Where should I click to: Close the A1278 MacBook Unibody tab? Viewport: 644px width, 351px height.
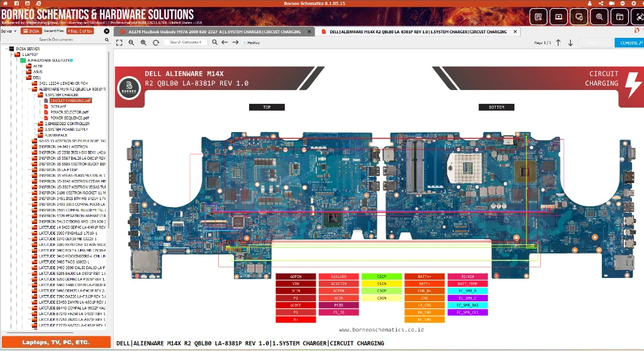click(x=309, y=31)
